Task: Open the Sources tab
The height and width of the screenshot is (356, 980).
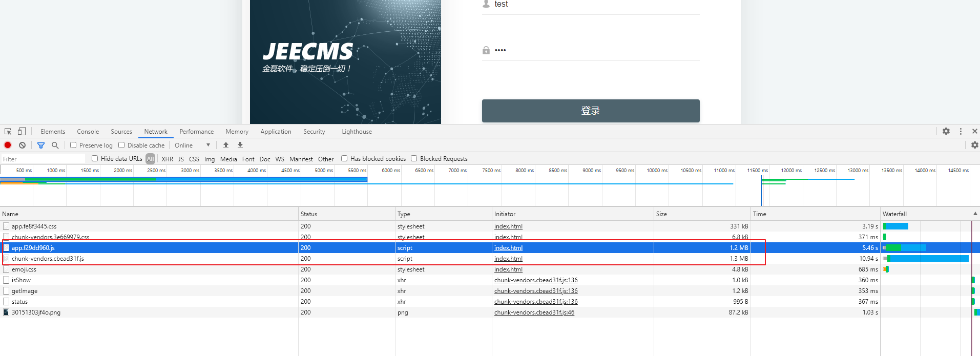Action: coord(121,132)
